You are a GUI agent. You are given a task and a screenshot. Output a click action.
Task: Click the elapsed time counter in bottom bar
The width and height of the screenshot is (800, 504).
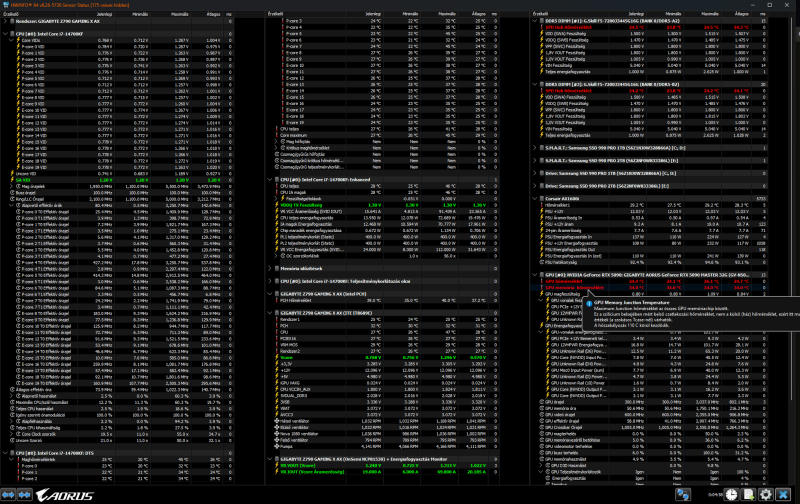(x=716, y=495)
